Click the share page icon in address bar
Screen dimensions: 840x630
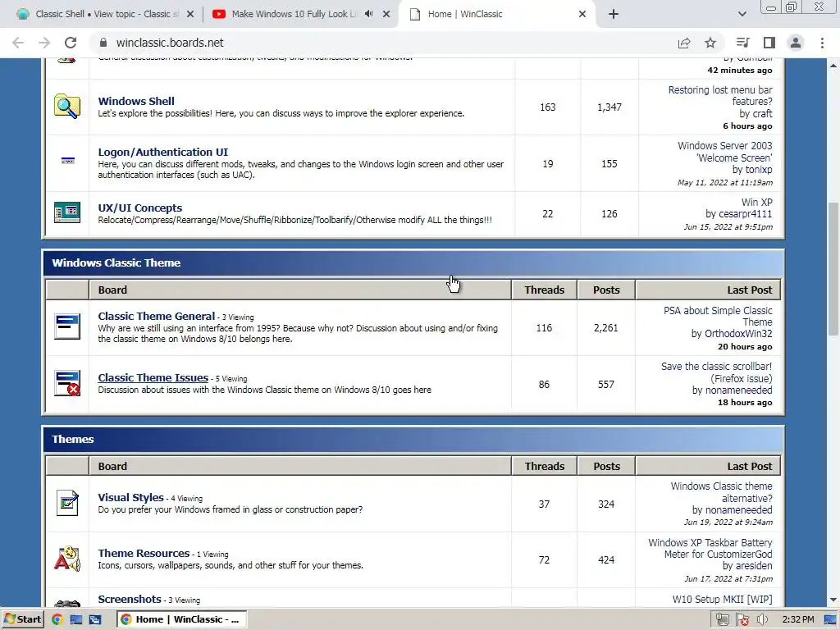click(x=684, y=43)
